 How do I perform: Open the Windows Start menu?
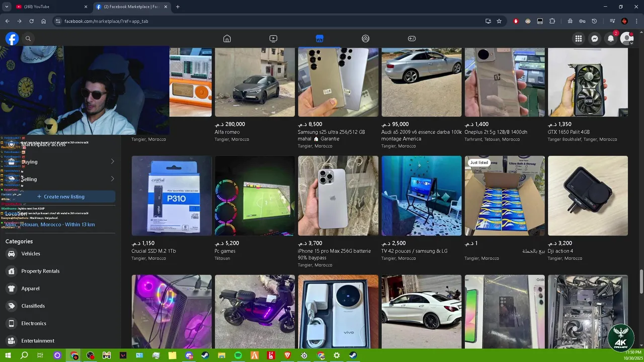pos(8,355)
